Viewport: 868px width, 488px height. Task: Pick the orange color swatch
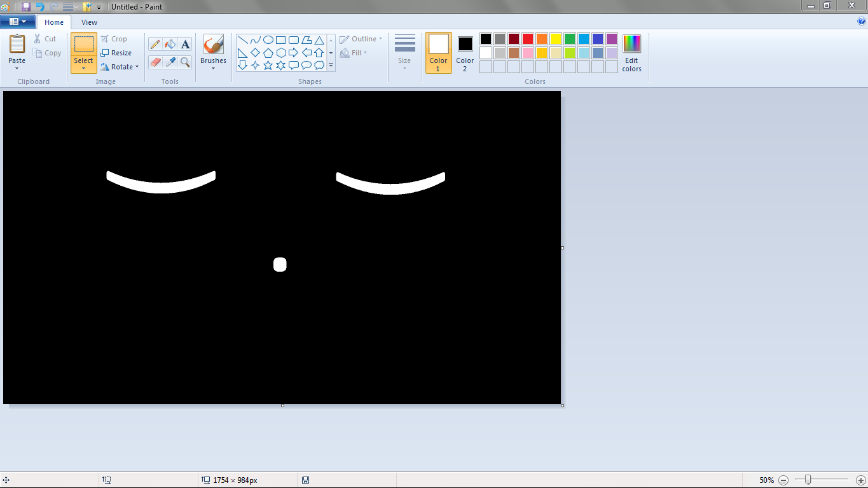click(542, 39)
